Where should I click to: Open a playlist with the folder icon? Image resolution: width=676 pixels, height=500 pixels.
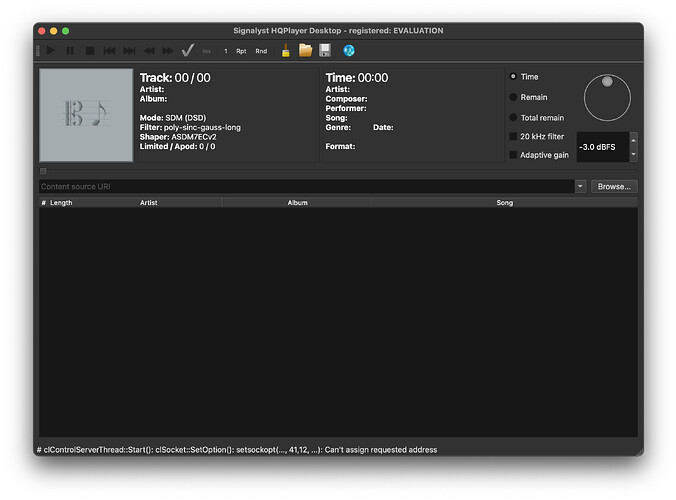(305, 50)
